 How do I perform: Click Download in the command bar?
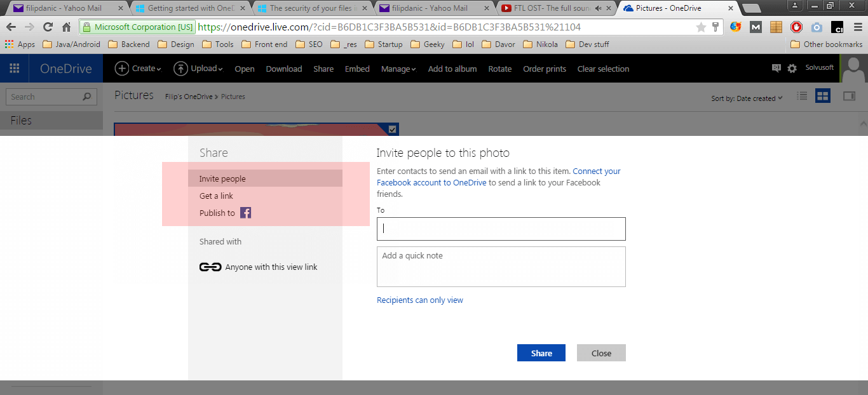click(284, 69)
